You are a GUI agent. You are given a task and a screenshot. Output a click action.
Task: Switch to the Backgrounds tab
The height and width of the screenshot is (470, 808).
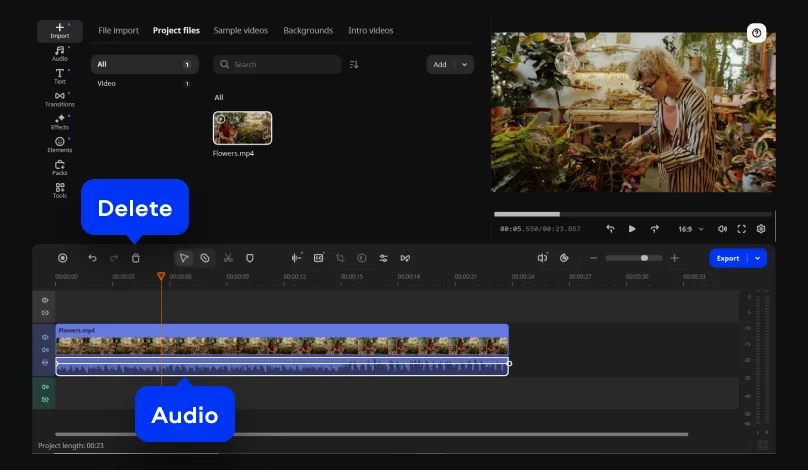click(308, 31)
